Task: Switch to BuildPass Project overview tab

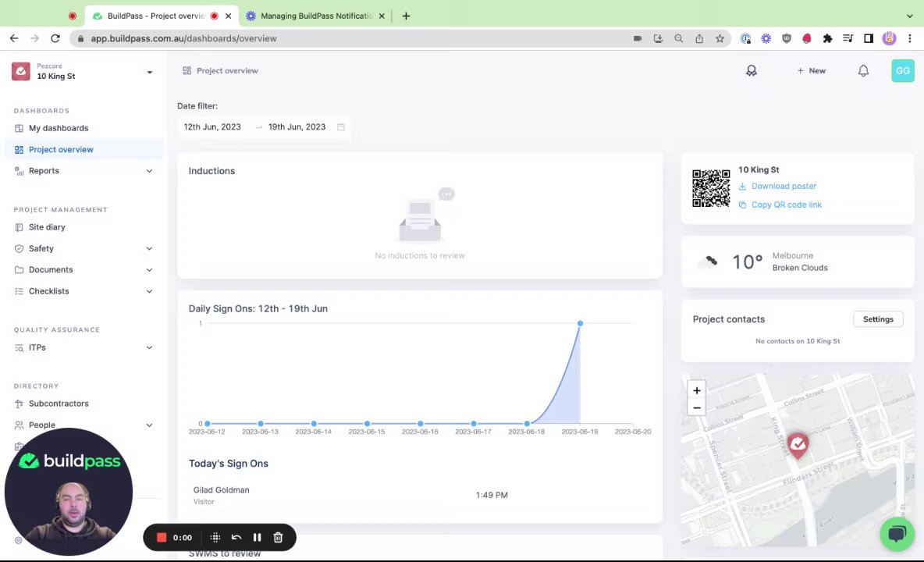Action: coord(162,16)
